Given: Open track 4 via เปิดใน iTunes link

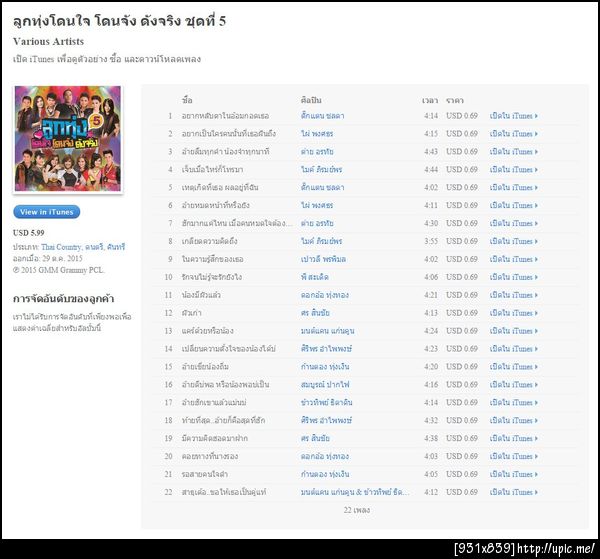Looking at the screenshot, I should [514, 169].
